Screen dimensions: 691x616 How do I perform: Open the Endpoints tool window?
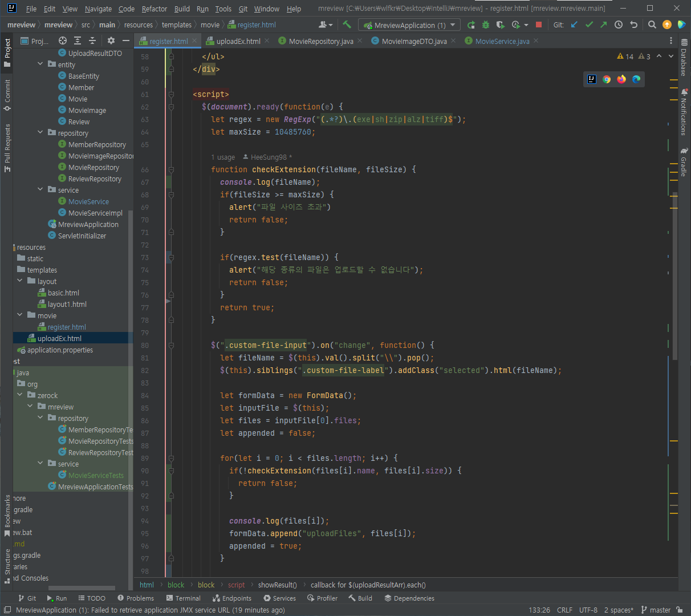[x=232, y=598]
